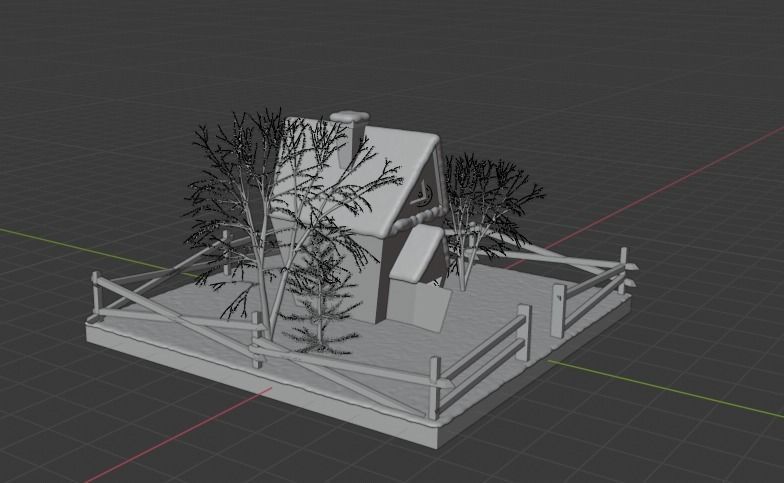Select the crescent ornament on the house gable
The width and height of the screenshot is (784, 483).
pos(422,195)
